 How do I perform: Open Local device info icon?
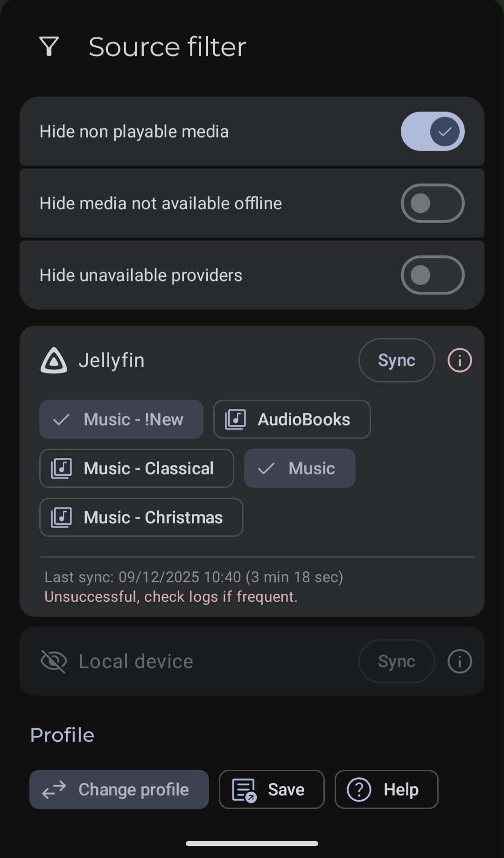[x=459, y=661]
